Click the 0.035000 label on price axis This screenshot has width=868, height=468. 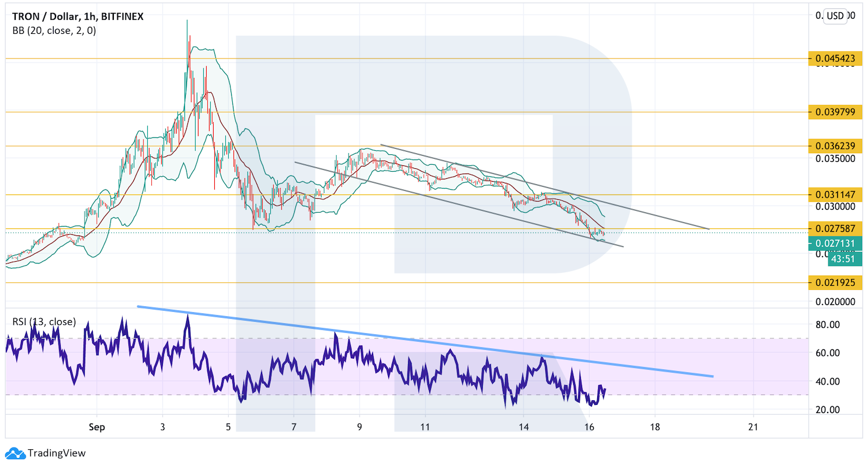(x=836, y=158)
